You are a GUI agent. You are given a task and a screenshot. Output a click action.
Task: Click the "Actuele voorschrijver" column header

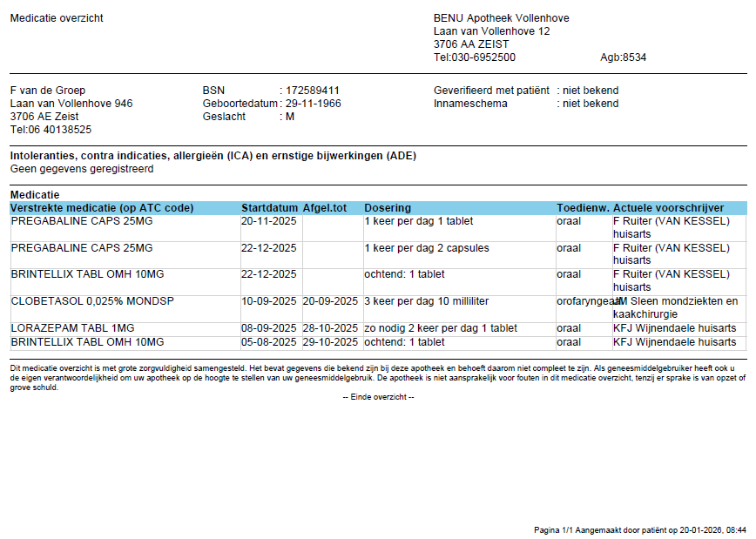[668, 208]
